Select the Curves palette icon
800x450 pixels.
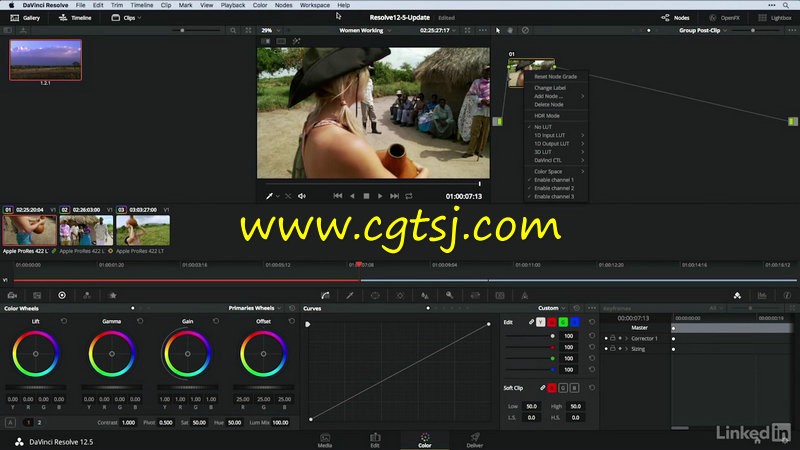325,295
